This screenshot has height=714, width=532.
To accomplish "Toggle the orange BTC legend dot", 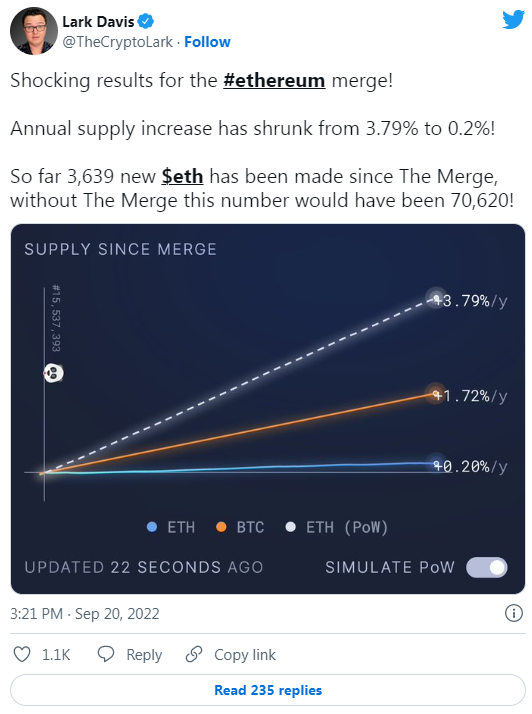I will point(221,527).
